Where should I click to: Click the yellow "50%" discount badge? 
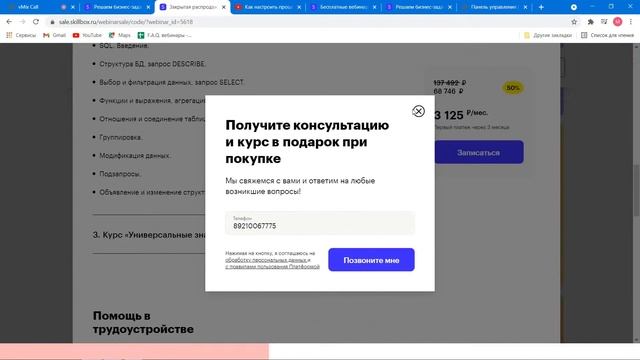pyautogui.click(x=512, y=88)
